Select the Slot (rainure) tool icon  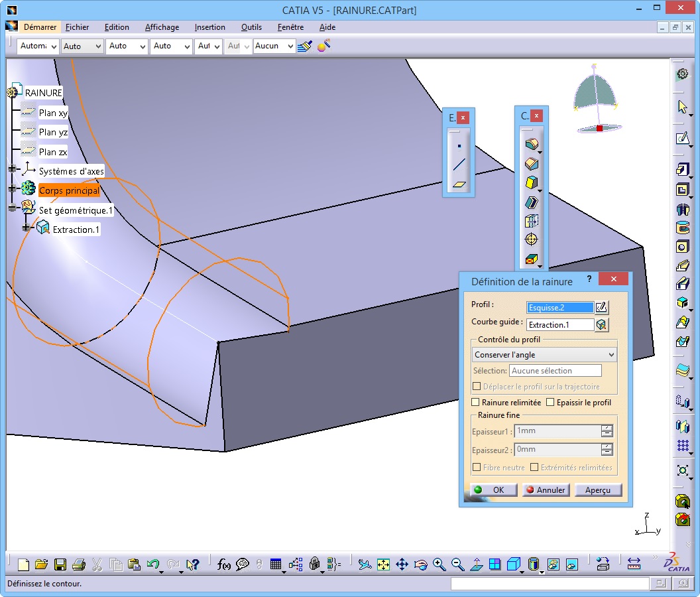[682, 284]
